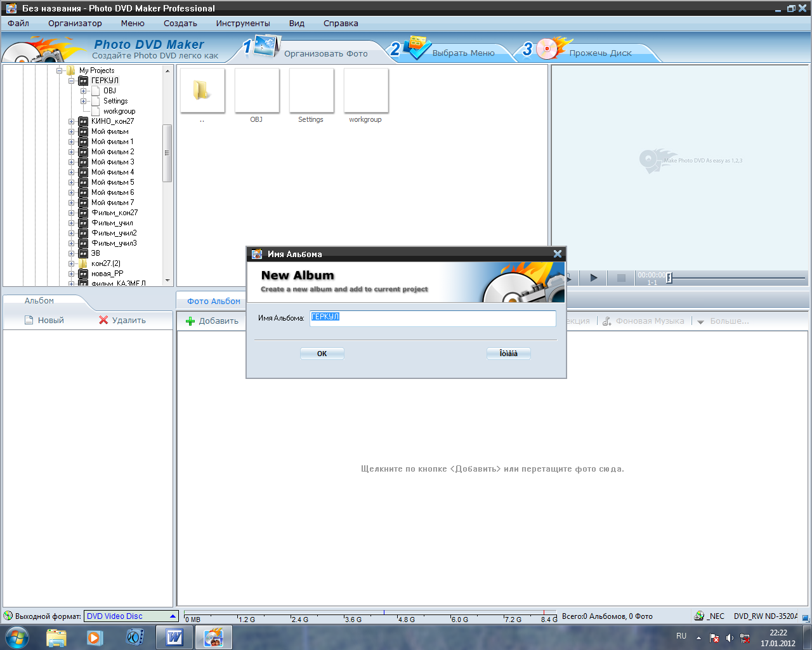
Task: Collapse the ГЕРКУЛ project node
Action: coord(72,81)
